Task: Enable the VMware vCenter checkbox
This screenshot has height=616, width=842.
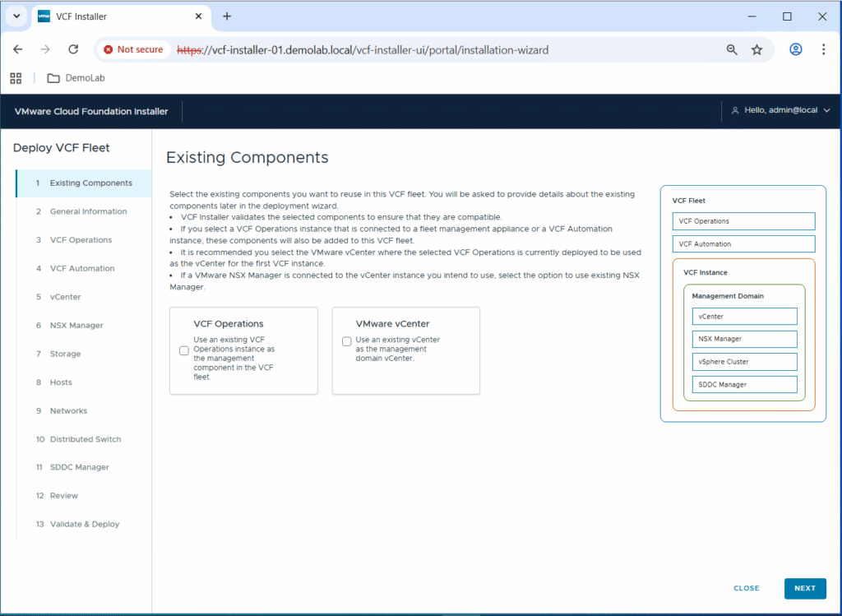Action: tap(346, 341)
